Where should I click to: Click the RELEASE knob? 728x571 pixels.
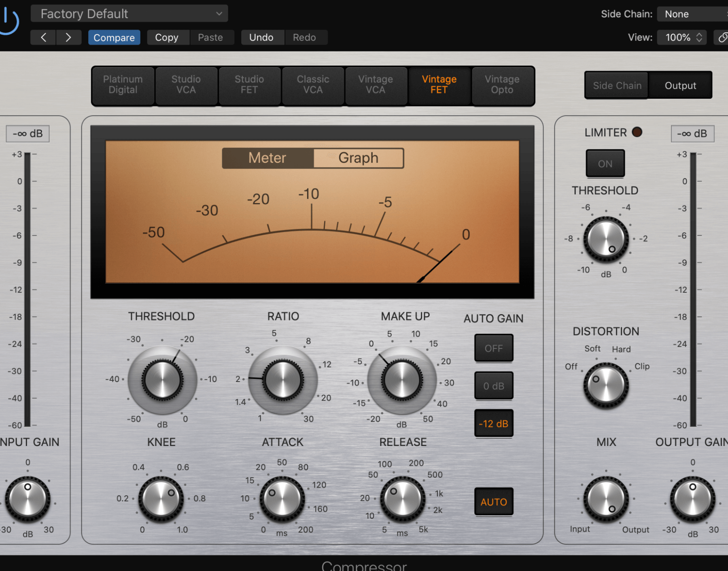403,499
